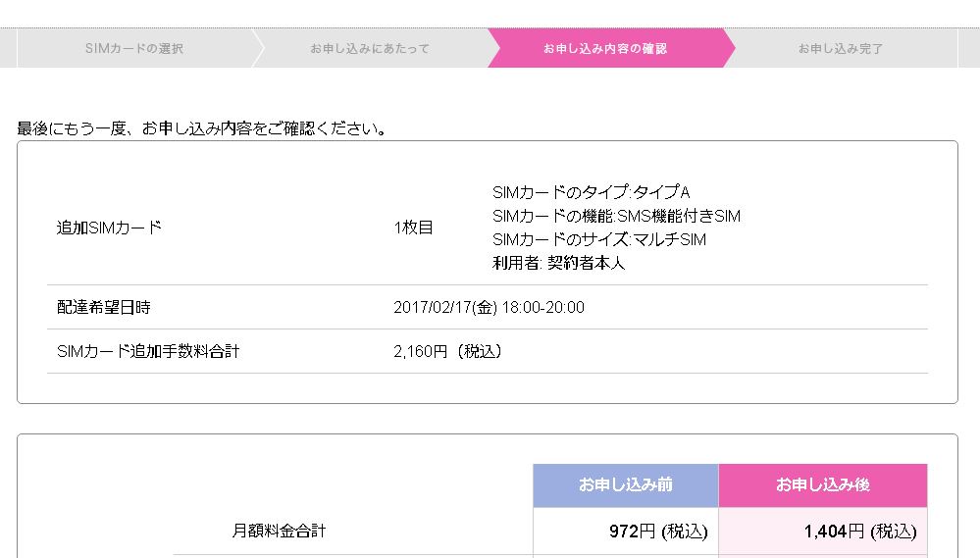Go to the お申し込みにあたって step
This screenshot has height=558, width=980.
370,48
